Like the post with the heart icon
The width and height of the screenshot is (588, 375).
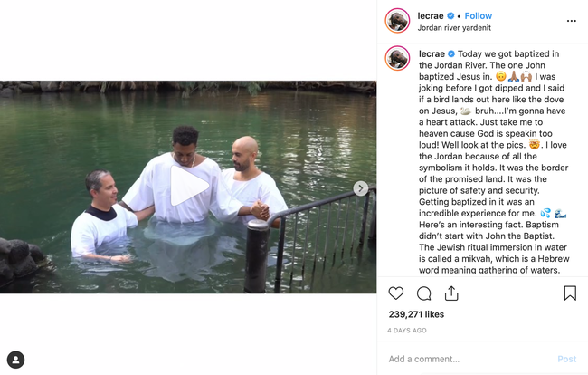coord(395,293)
